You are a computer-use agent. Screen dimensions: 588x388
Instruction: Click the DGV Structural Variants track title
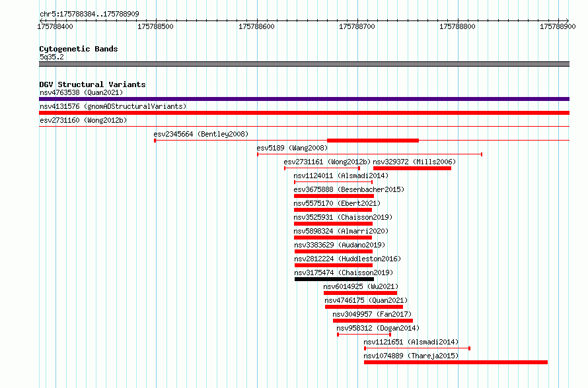pos(92,84)
